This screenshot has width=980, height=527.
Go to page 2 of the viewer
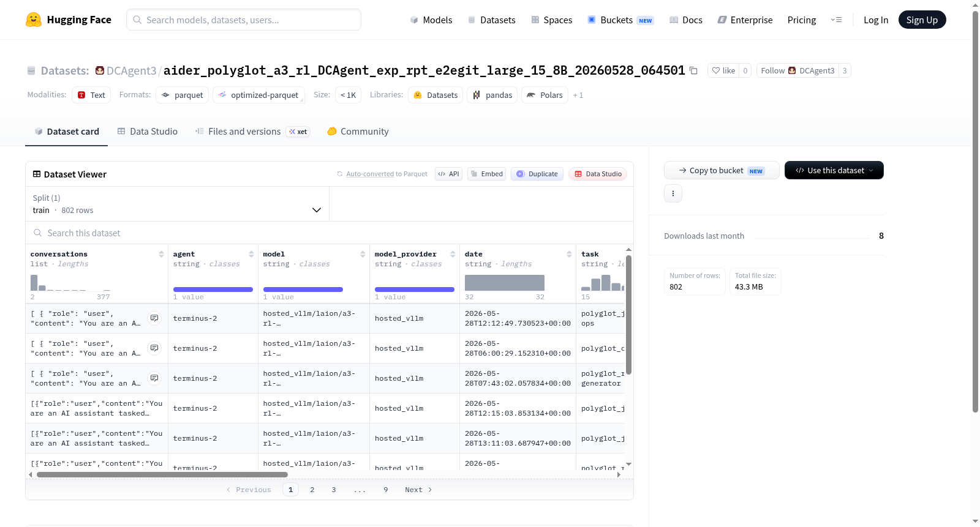click(x=312, y=490)
